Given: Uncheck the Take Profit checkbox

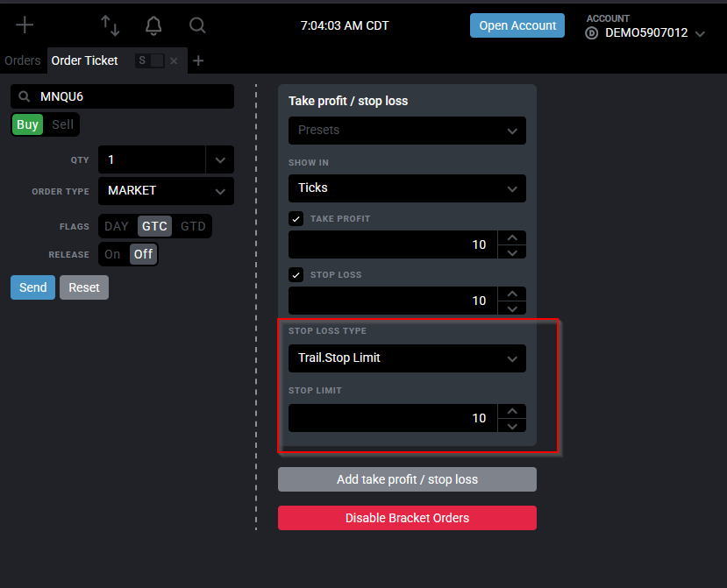Looking at the screenshot, I should tap(296, 219).
